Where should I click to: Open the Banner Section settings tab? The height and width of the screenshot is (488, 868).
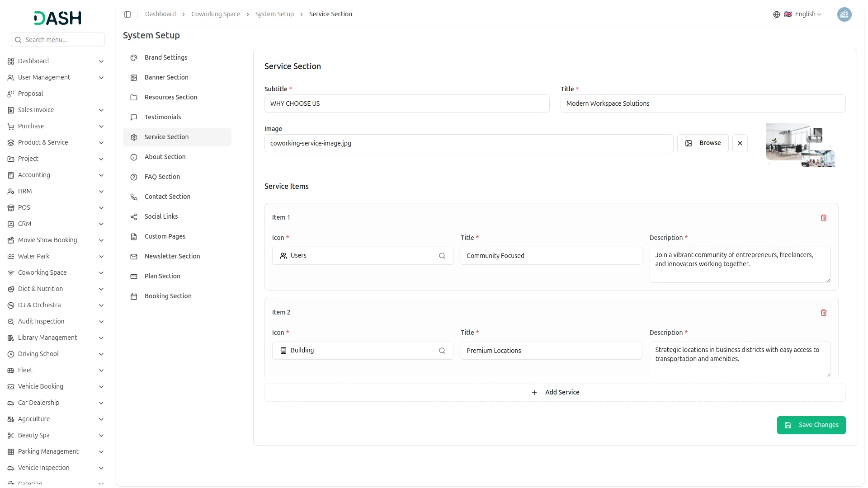166,77
